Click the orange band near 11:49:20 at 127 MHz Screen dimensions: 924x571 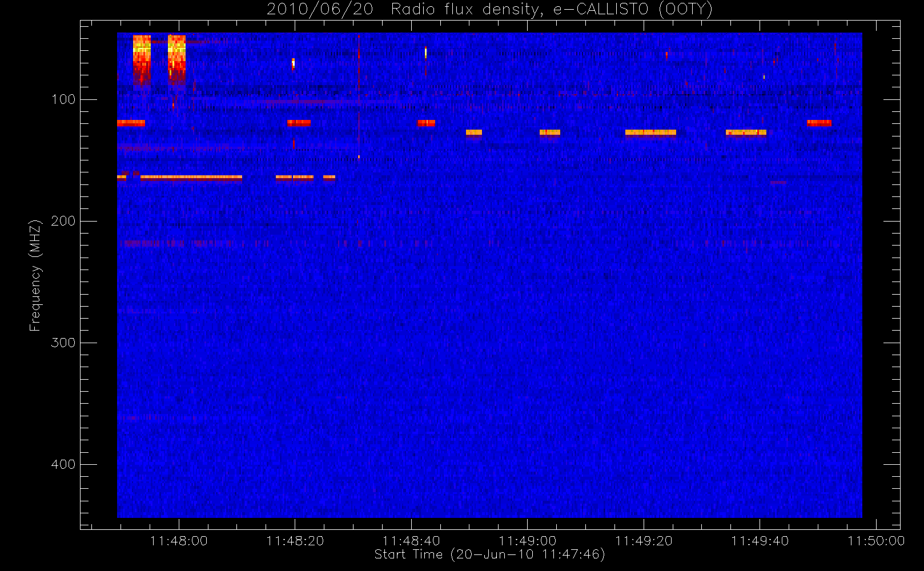point(650,133)
